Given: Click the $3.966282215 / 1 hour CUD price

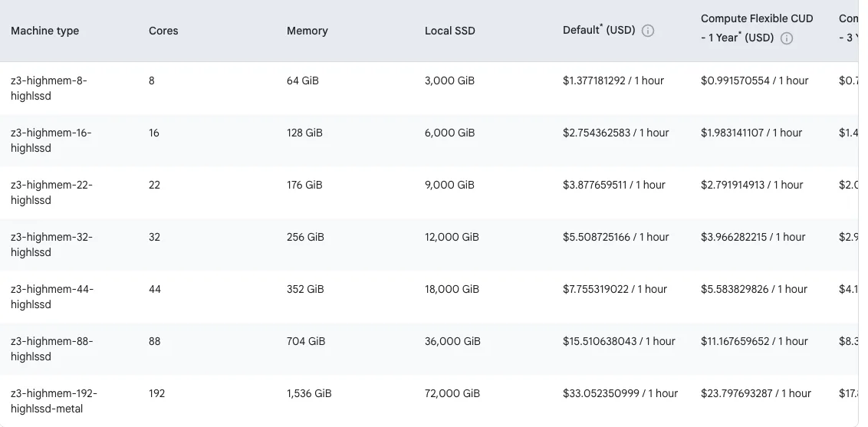Looking at the screenshot, I should [x=753, y=237].
